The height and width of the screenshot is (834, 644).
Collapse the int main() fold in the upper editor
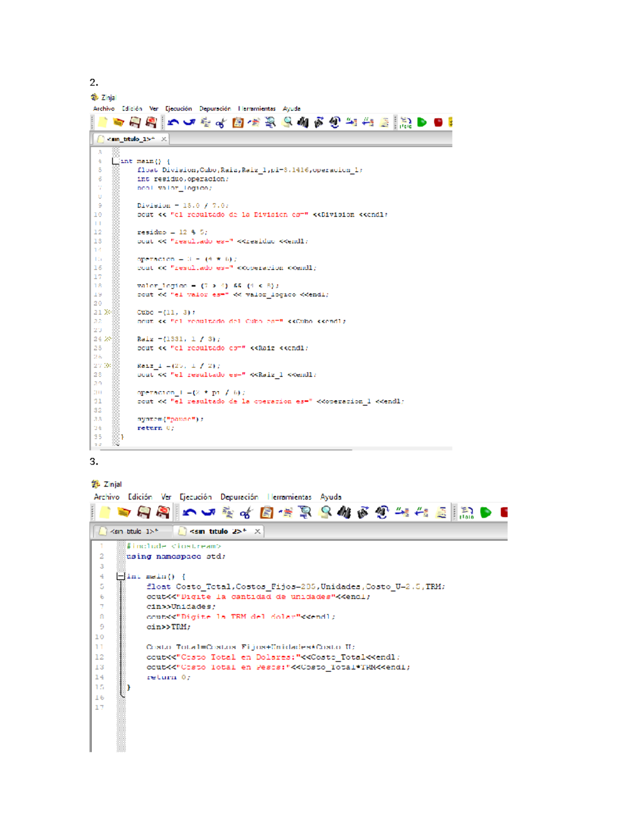pos(115,161)
